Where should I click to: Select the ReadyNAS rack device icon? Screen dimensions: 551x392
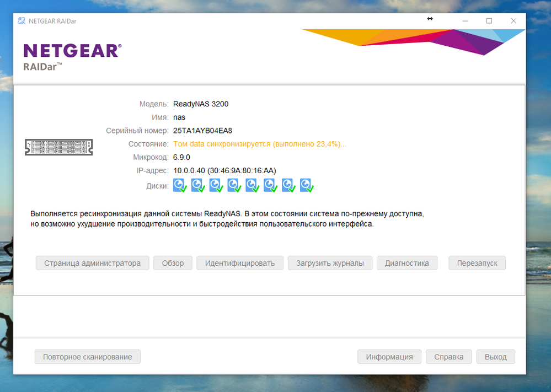(x=58, y=147)
